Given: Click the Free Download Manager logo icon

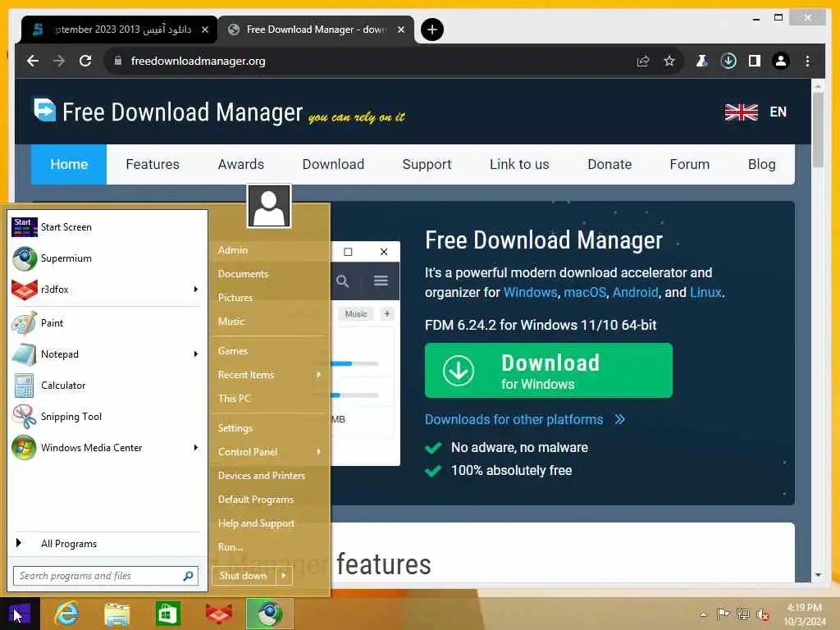Looking at the screenshot, I should click(x=44, y=110).
